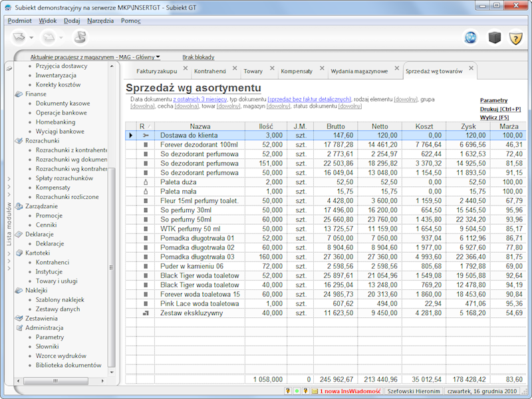Click the green indicator dot in status bar
Image resolution: width=532 pixels, height=399 pixels.
pos(296,391)
